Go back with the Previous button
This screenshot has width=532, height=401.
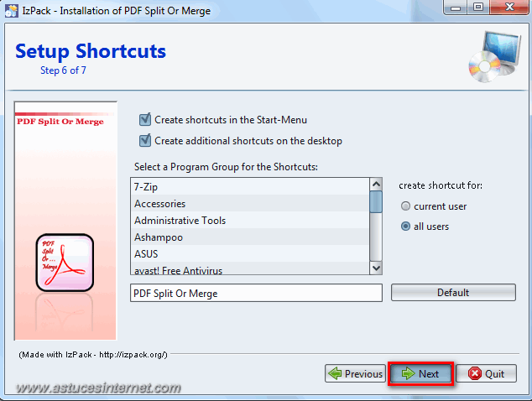tap(355, 373)
